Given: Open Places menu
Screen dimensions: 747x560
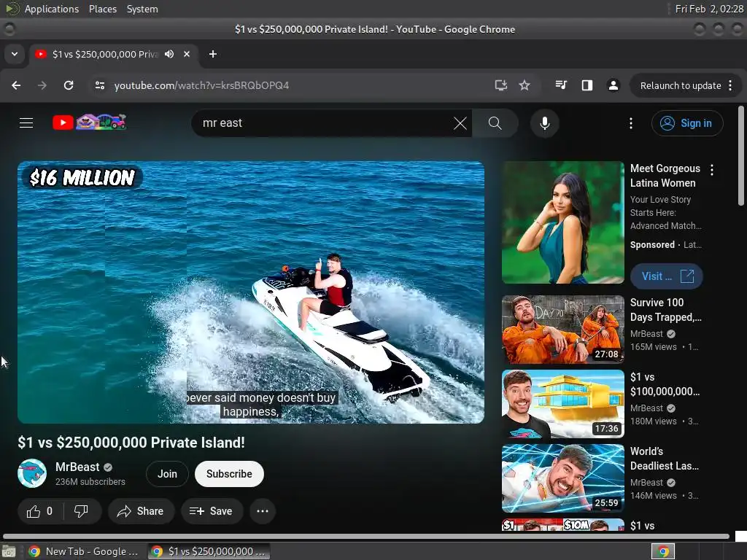Looking at the screenshot, I should pos(102,9).
